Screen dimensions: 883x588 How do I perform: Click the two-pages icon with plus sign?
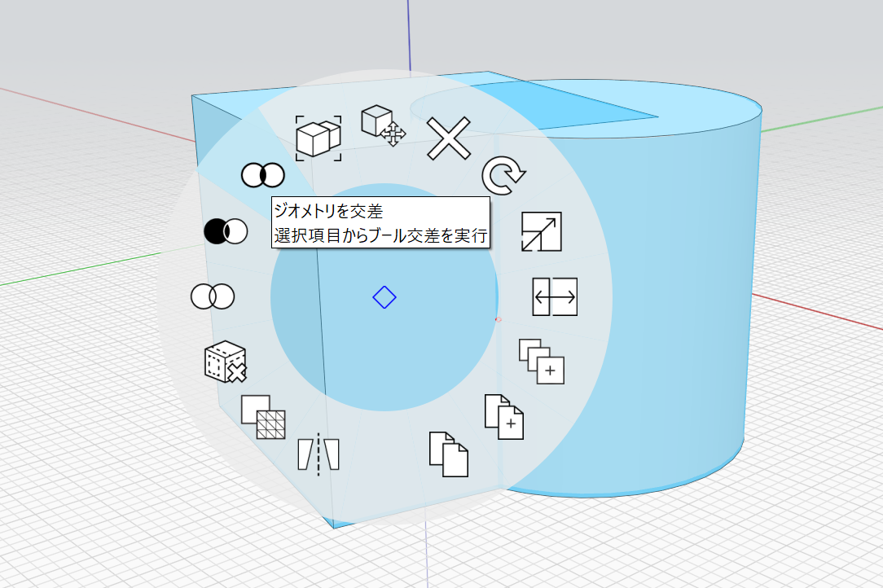click(x=504, y=416)
